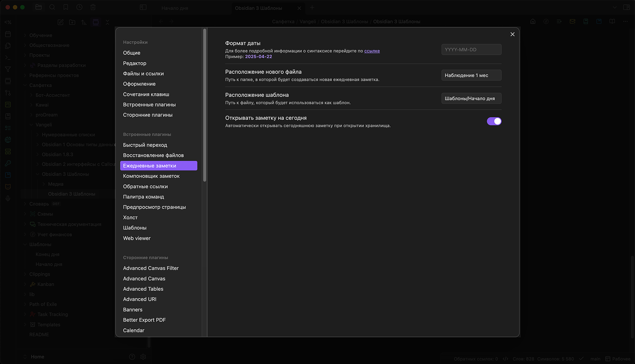Click the terminal icon in left ribbon
635x364 pixels.
tap(8, 57)
